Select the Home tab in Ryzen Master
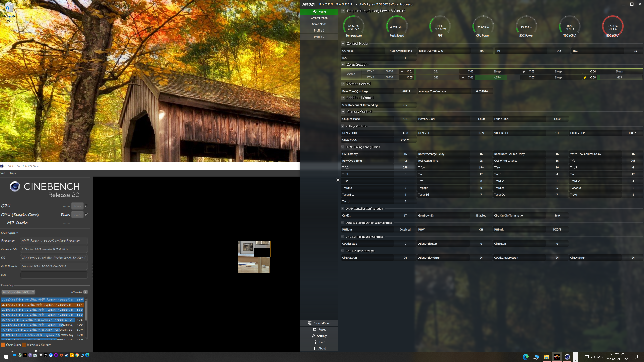 [319, 12]
